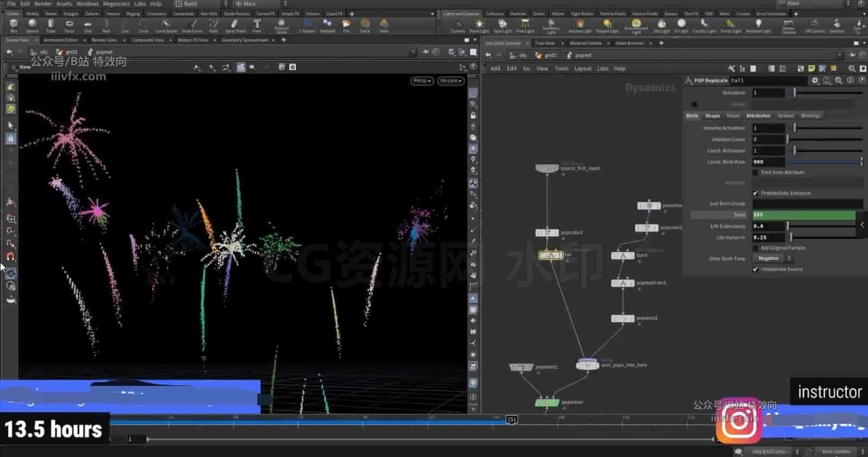
Task: Open the network editor Tools menu
Action: click(561, 69)
